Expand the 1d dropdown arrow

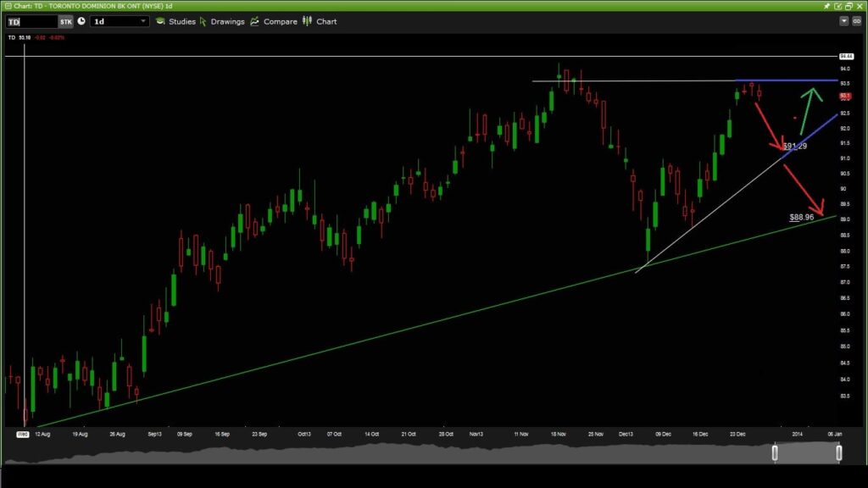click(143, 21)
